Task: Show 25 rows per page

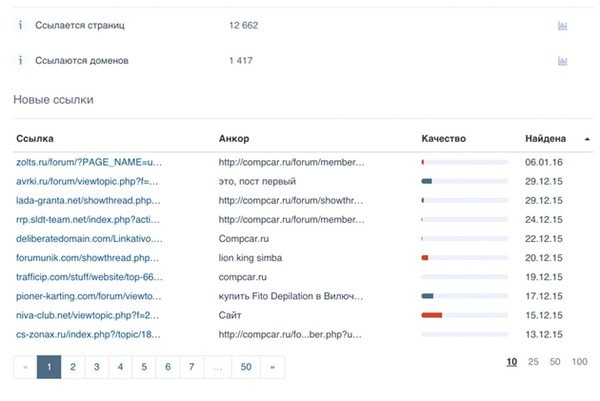Action: pos(533,362)
